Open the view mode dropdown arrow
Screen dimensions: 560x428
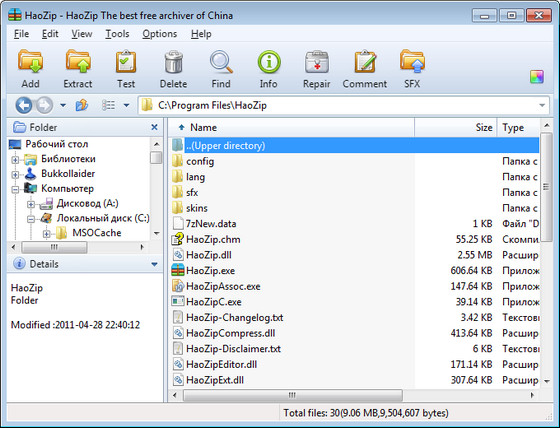point(126,105)
